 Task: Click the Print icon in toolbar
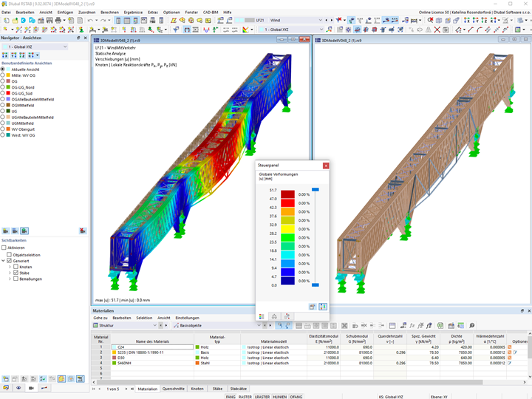58,21
